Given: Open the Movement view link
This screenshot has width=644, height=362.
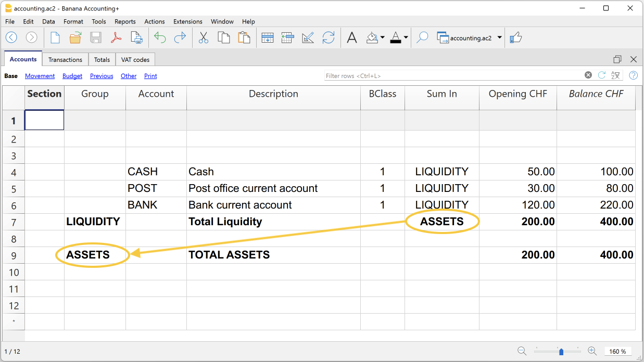Looking at the screenshot, I should click(x=40, y=76).
